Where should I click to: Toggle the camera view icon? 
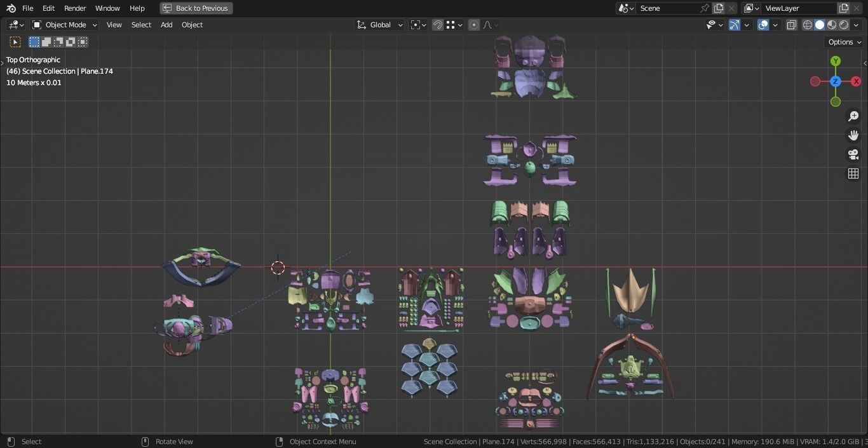click(x=853, y=154)
